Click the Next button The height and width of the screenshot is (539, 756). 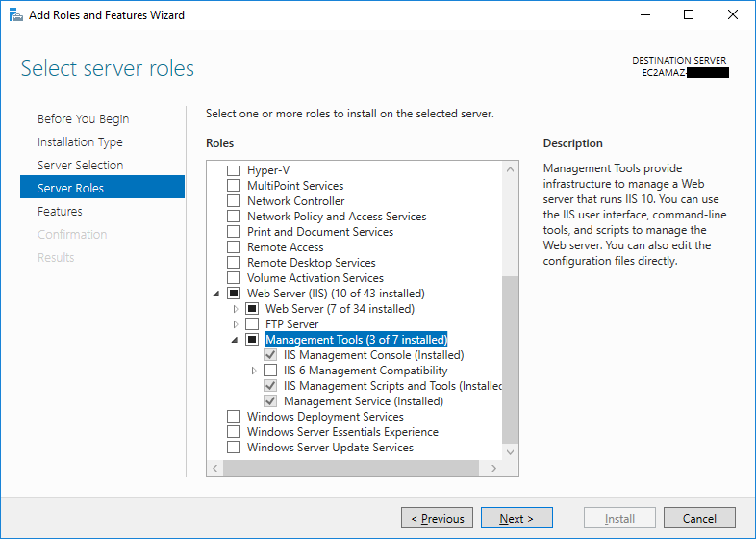517,518
